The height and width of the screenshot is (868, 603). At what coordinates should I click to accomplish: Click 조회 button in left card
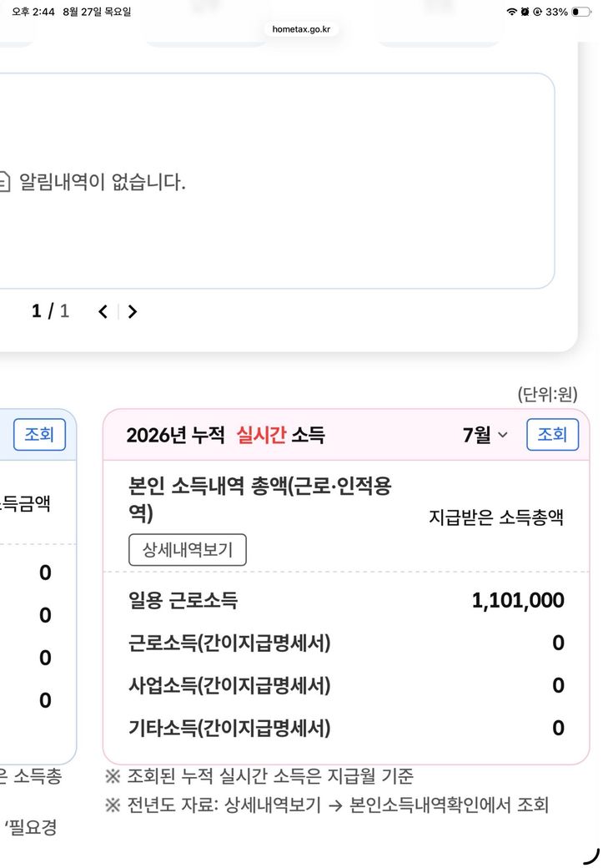(x=39, y=435)
